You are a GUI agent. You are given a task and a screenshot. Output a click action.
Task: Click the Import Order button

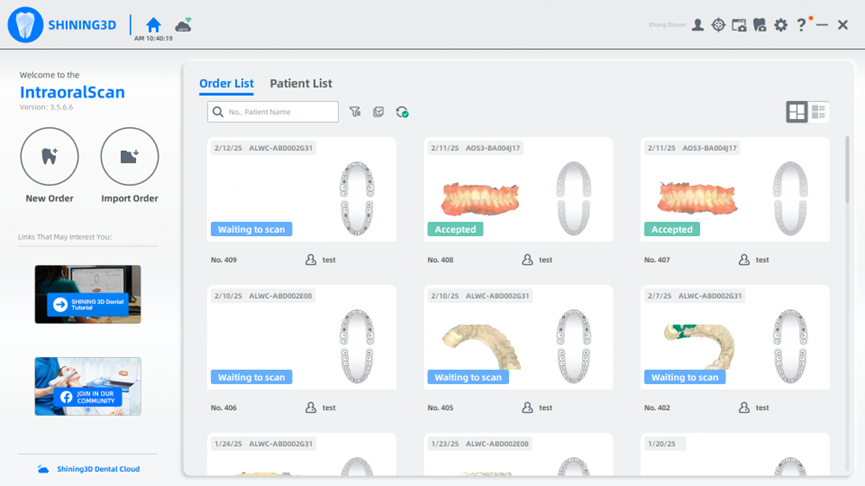[130, 157]
